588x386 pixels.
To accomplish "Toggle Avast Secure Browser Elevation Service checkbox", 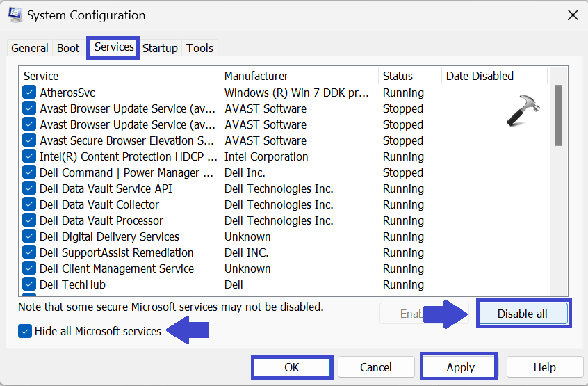I will point(29,140).
